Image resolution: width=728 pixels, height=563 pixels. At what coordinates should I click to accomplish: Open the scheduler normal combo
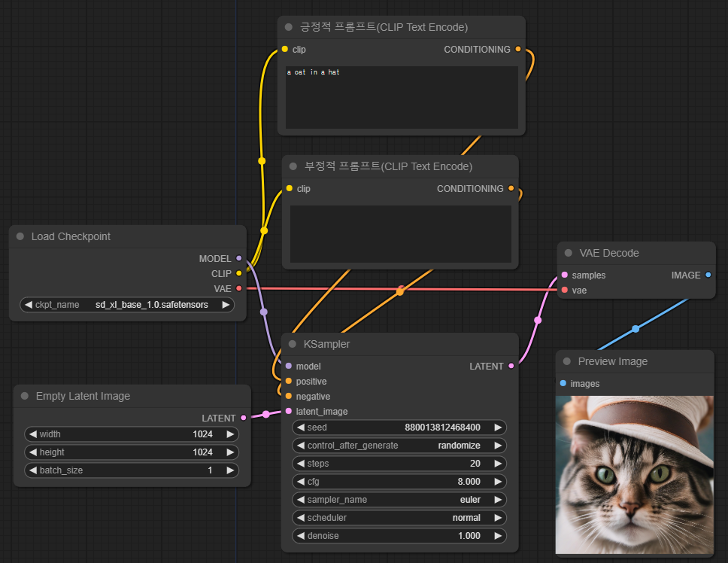399,518
